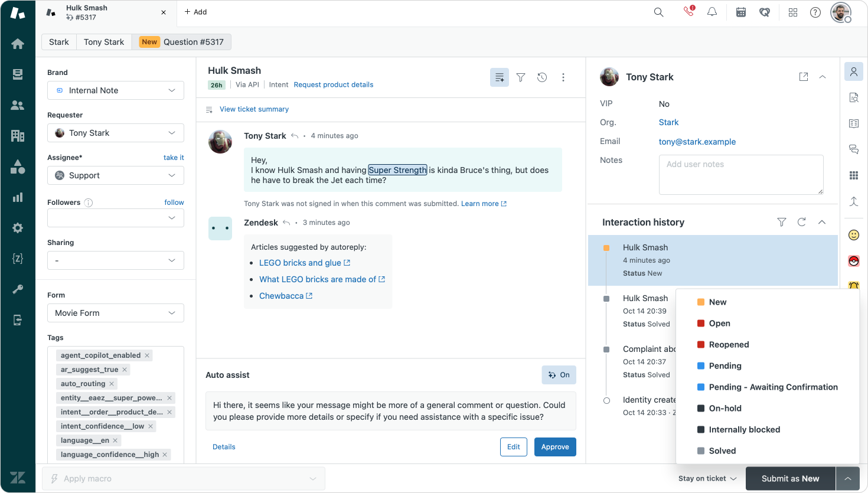Click the Add user notes field

tap(741, 175)
